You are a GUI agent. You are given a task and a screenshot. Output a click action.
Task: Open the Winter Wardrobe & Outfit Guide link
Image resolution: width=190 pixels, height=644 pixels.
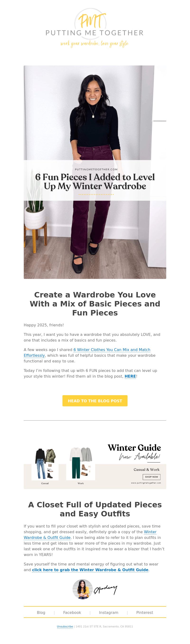click(x=90, y=535)
